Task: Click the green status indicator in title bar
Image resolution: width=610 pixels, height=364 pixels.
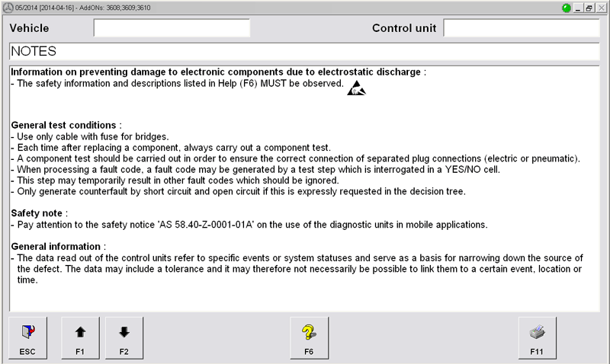Action: click(566, 8)
